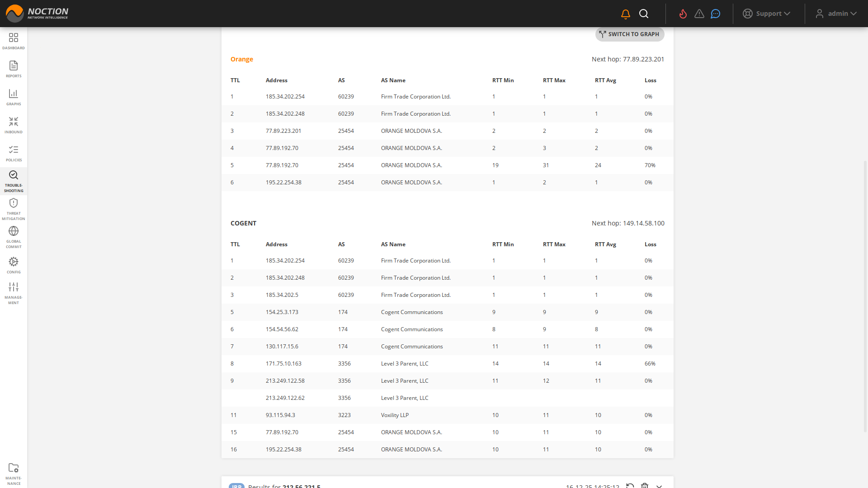Open the blue chat bubble icon
Screen dimensions: 868x488
click(715, 14)
